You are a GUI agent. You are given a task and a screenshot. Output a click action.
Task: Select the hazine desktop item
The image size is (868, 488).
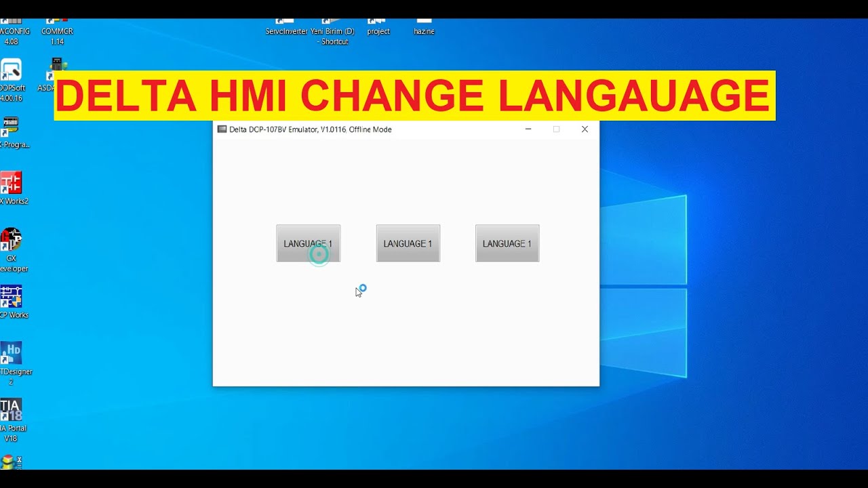424,28
